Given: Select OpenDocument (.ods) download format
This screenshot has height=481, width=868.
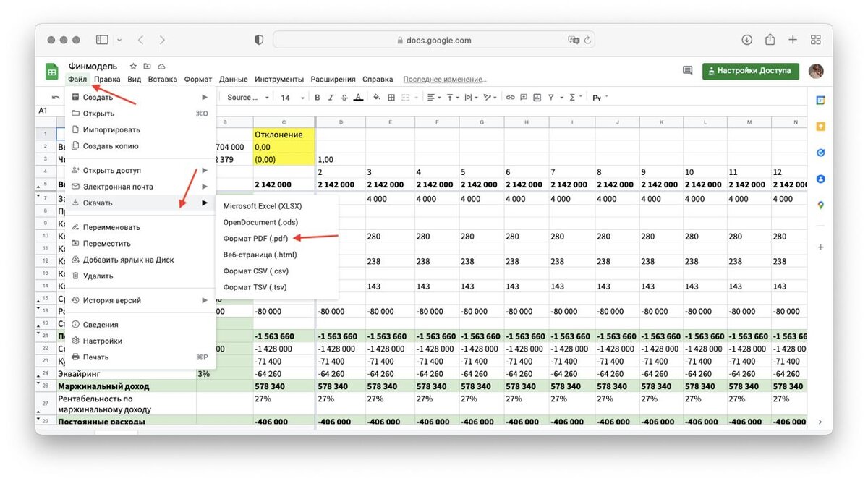Looking at the screenshot, I should coord(278,222).
